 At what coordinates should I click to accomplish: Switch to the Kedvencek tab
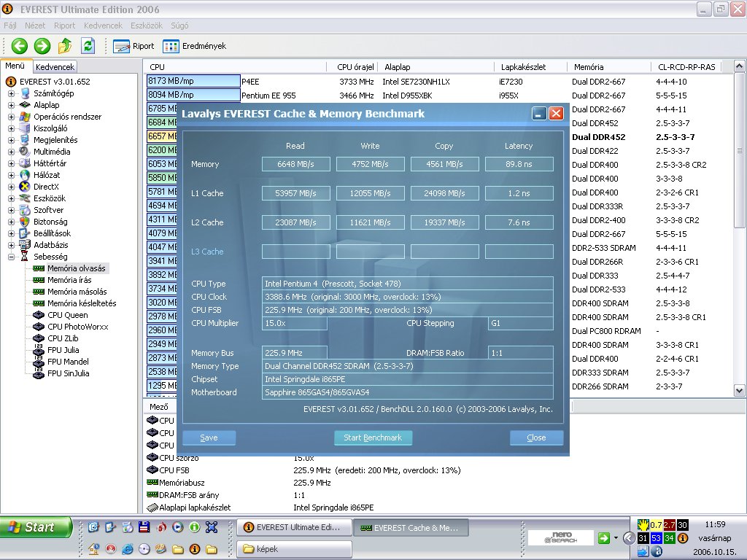click(x=55, y=67)
